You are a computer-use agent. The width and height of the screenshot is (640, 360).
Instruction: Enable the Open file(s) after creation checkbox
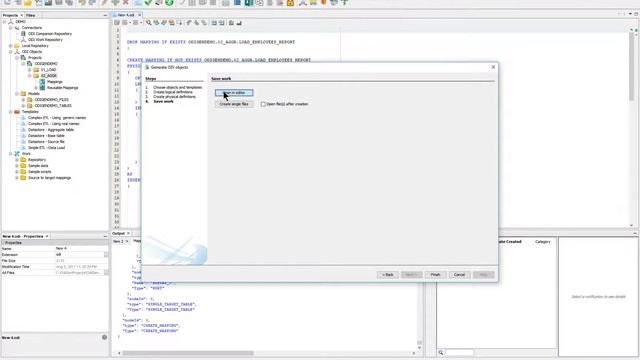263,104
